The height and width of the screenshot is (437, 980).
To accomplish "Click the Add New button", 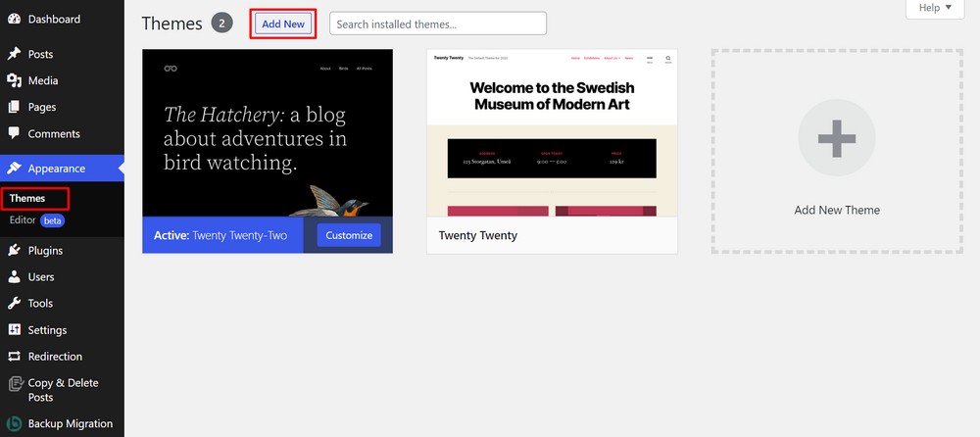I will tap(283, 24).
